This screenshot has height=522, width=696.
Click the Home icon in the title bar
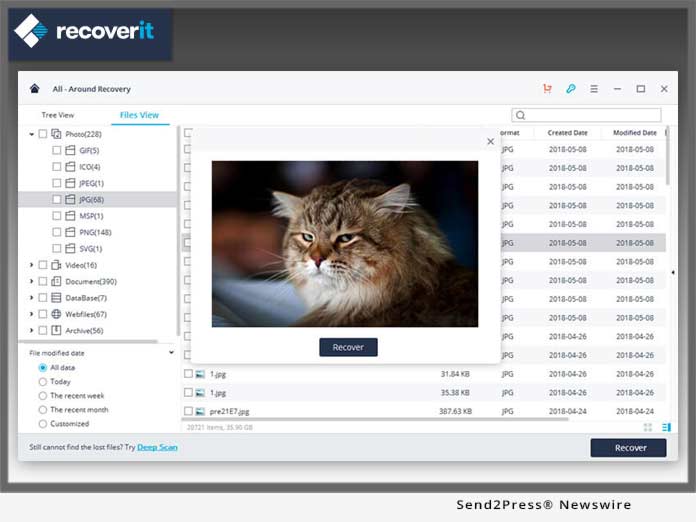tap(35, 89)
